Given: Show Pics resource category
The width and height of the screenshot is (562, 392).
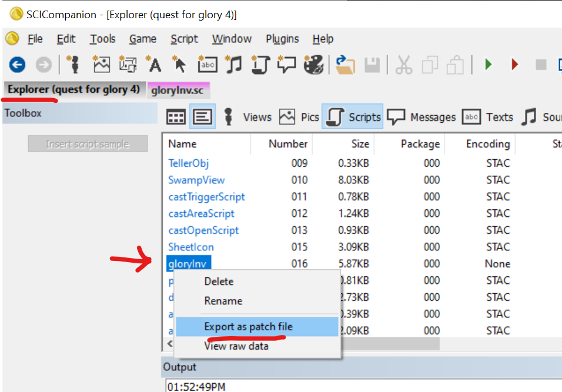Looking at the screenshot, I should coord(299,117).
